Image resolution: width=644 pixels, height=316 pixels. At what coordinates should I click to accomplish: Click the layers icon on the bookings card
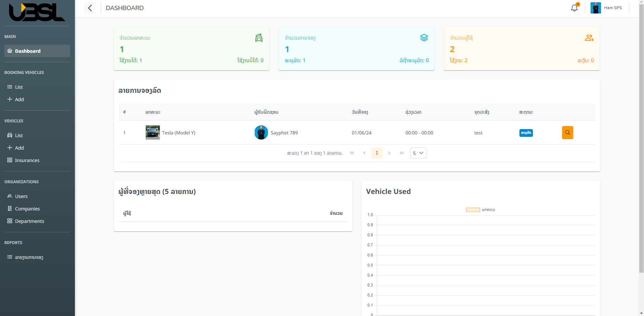point(424,38)
